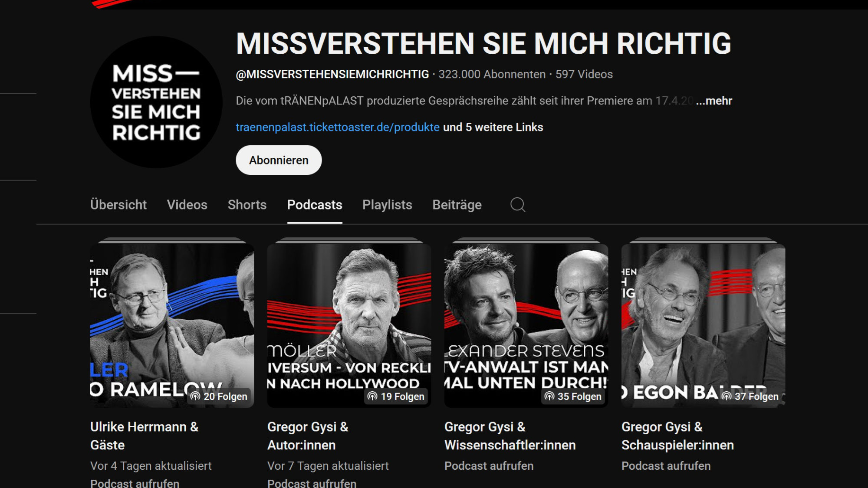Open the traenenpalast.tickettoaster.de link

tap(338, 127)
